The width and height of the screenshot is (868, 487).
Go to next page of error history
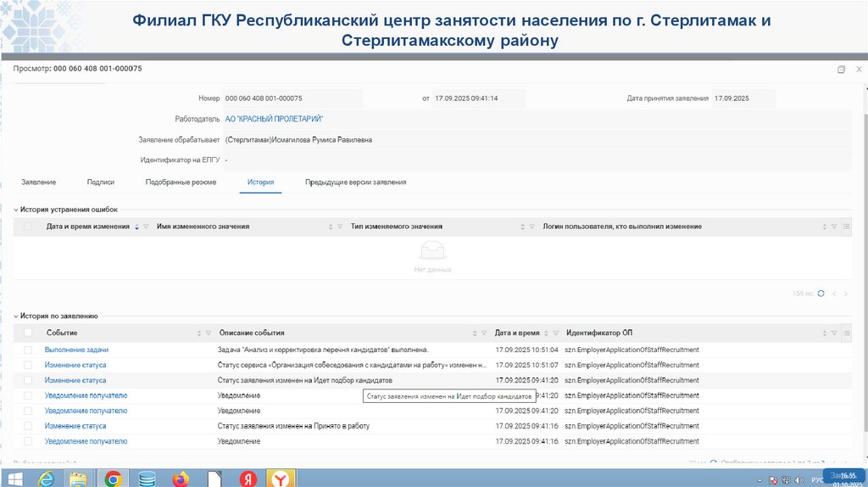[x=846, y=294]
